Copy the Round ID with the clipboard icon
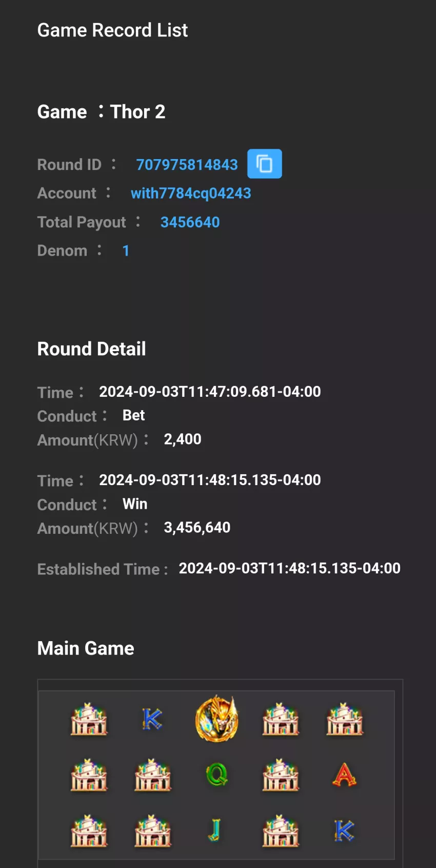The width and height of the screenshot is (436, 868). pos(265,164)
